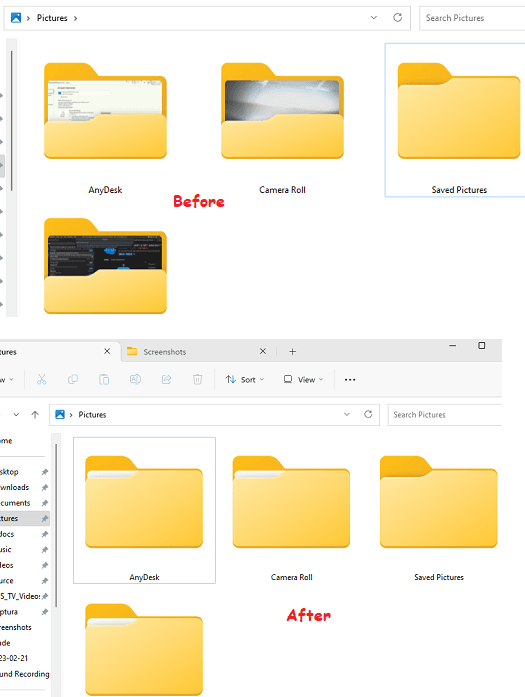Click the Paste clipboard icon
The width and height of the screenshot is (525, 697).
pyautogui.click(x=104, y=379)
